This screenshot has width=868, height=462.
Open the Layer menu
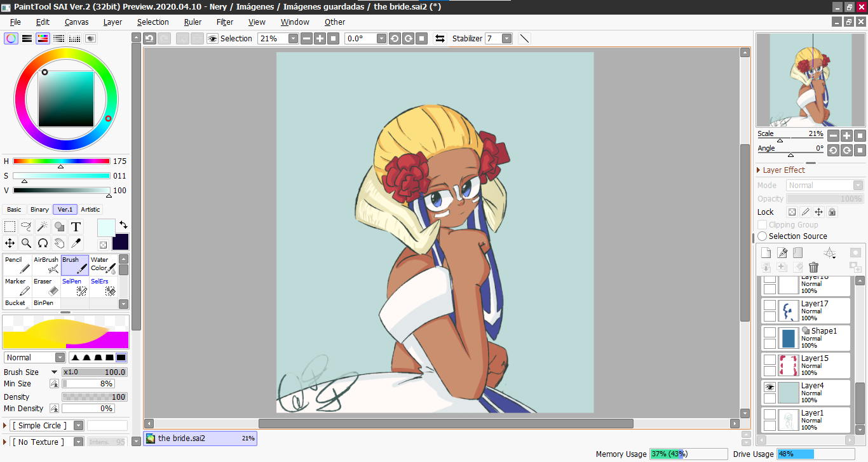[x=112, y=22]
